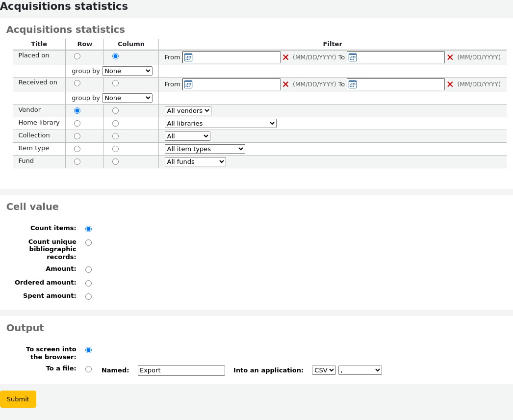The height and width of the screenshot is (420, 513).
Task: Open the All vendors dropdown
Action: [188, 110]
